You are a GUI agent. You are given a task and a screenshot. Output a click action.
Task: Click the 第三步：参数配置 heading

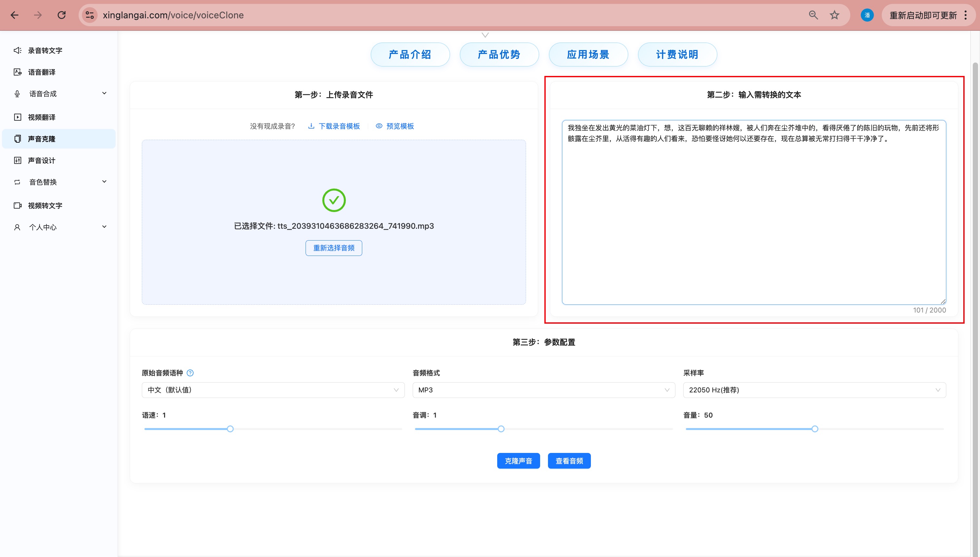[x=544, y=342]
